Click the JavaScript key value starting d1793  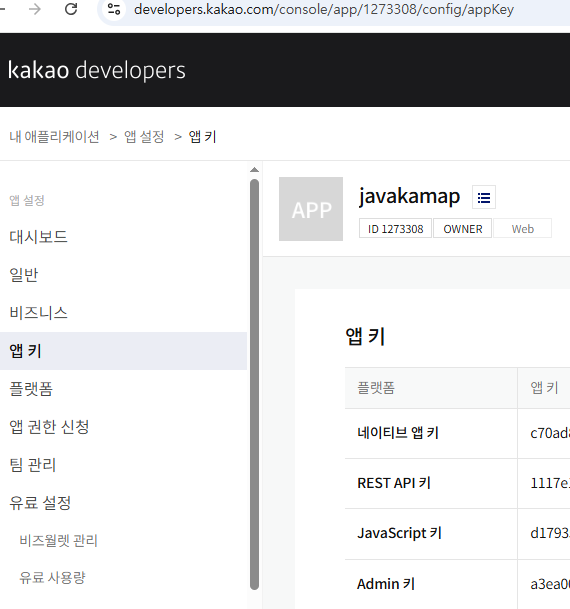pos(550,533)
